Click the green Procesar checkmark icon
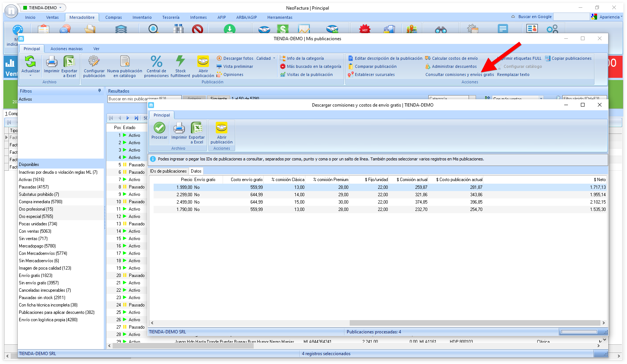The image size is (627, 364). [159, 128]
